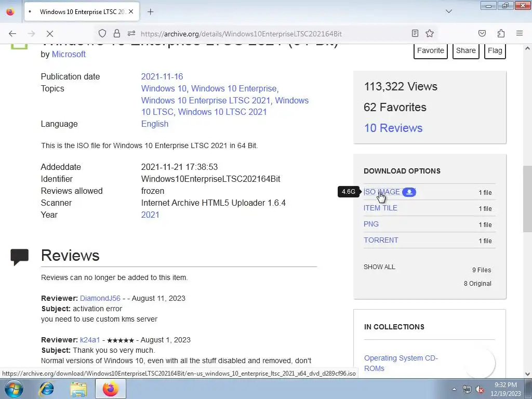Click the browser back arrow
This screenshot has width=532, height=399.
click(12, 34)
